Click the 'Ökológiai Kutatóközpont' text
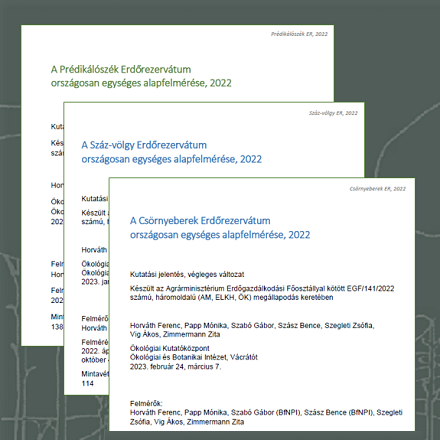440x440 pixels. [x=170, y=348]
